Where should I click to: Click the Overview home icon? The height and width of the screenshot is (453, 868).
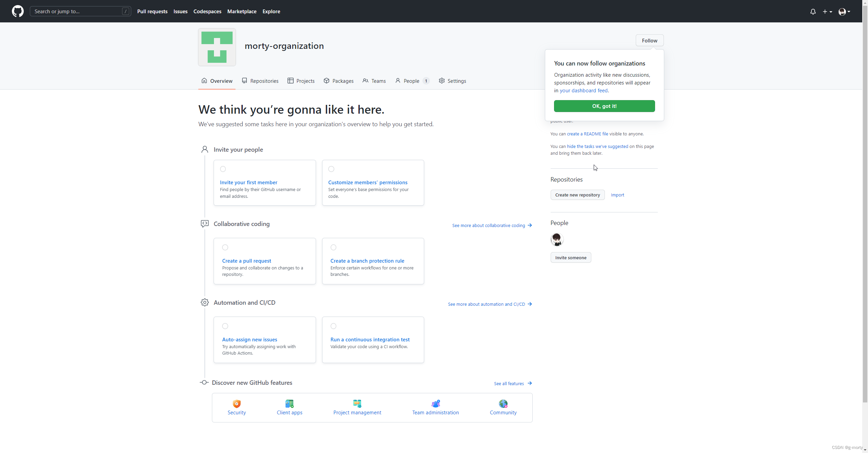(204, 80)
